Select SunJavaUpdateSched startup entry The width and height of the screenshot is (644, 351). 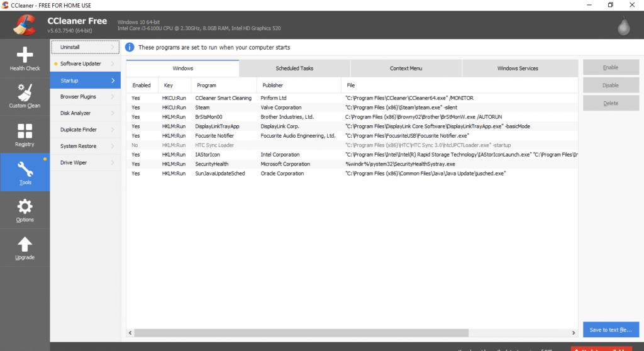click(352, 174)
